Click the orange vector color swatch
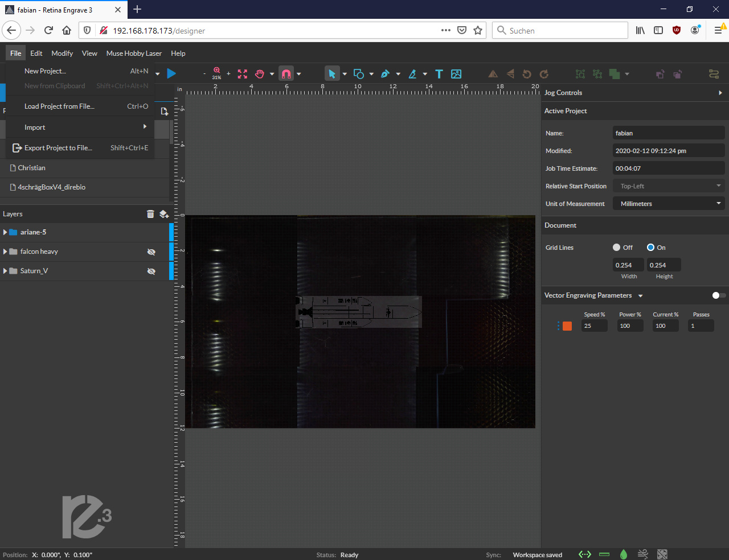Viewport: 729px width, 560px height. point(567,326)
